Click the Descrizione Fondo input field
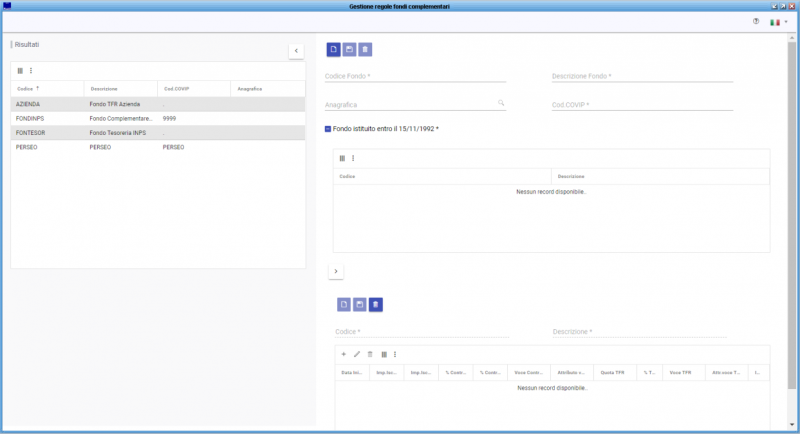The height and width of the screenshot is (434, 800). [642, 76]
